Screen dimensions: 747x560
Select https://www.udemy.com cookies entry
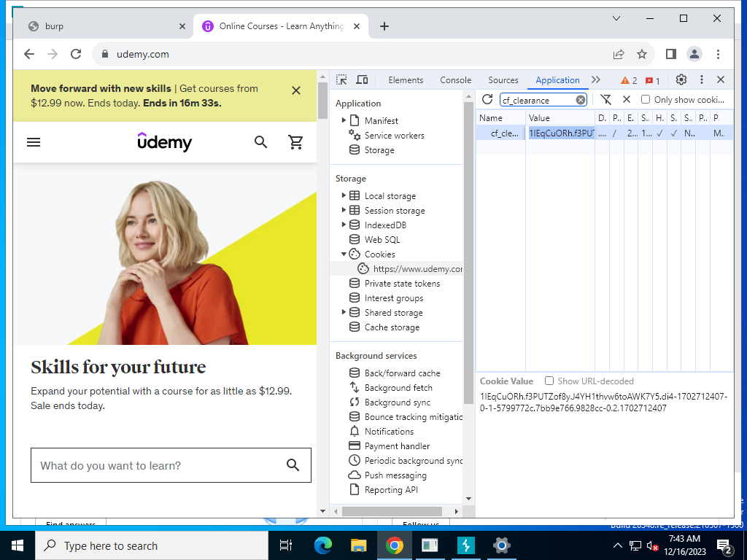pos(410,269)
